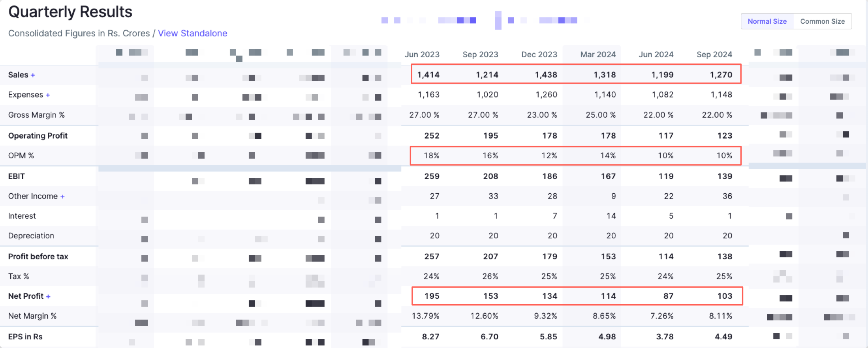The height and width of the screenshot is (348, 868).
Task: Click Net Margin value 13.79%
Action: 426,316
